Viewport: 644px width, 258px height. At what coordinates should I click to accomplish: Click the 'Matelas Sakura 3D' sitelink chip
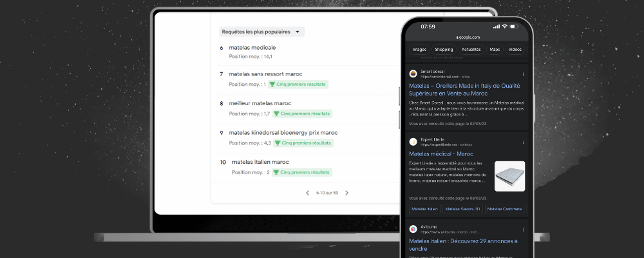(x=462, y=209)
